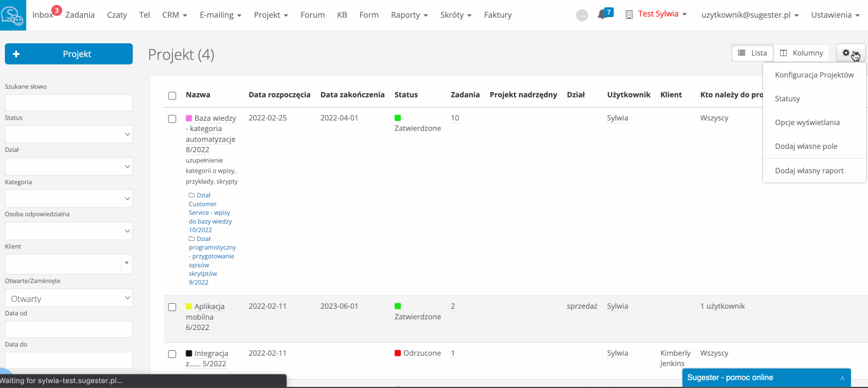Click the gear settings icon
Screen dimensions: 868x388
pos(846,53)
